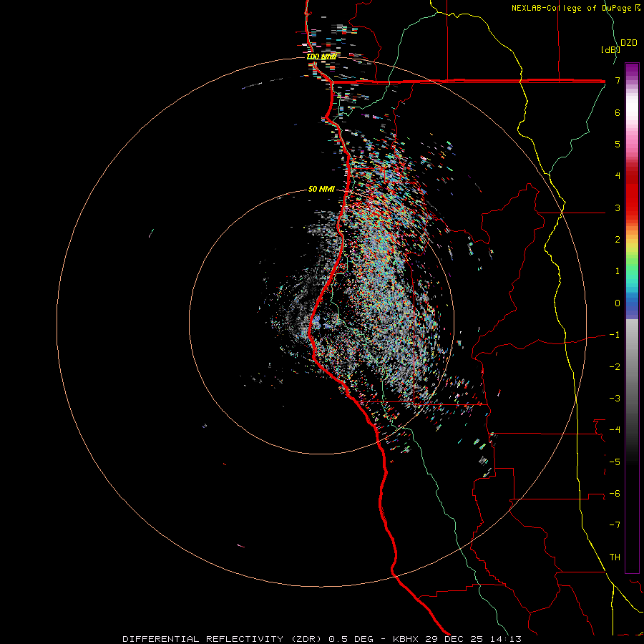Click the 0.5 DEG elevation text in the caption
Image resolution: width=644 pixels, height=644 pixels.
[352, 639]
